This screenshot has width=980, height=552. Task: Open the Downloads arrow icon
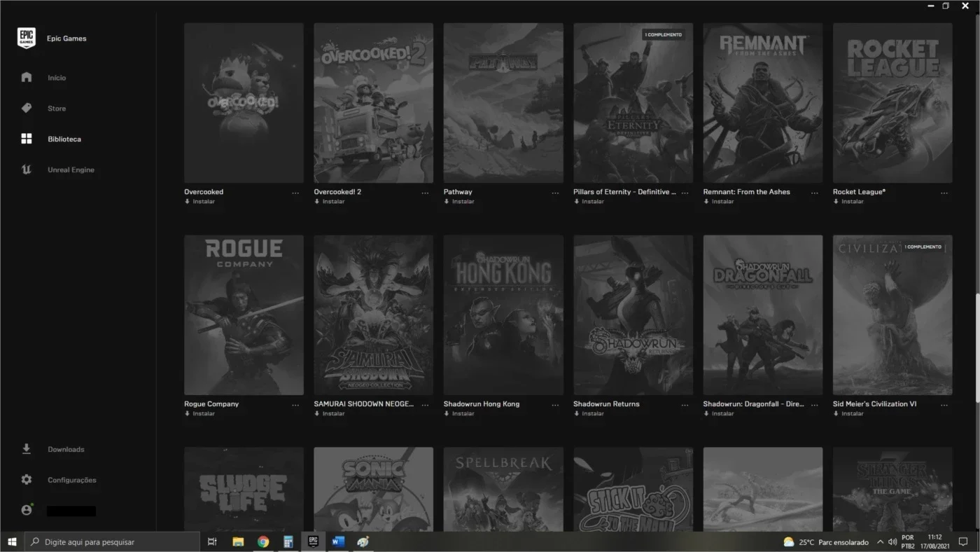(27, 449)
